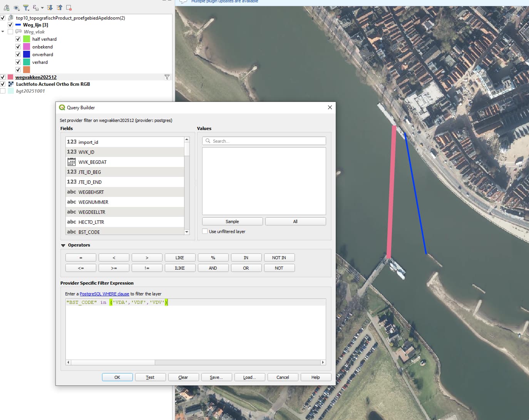
Task: Click filter indicator icon on wegvakken202512 layer
Action: tap(167, 77)
